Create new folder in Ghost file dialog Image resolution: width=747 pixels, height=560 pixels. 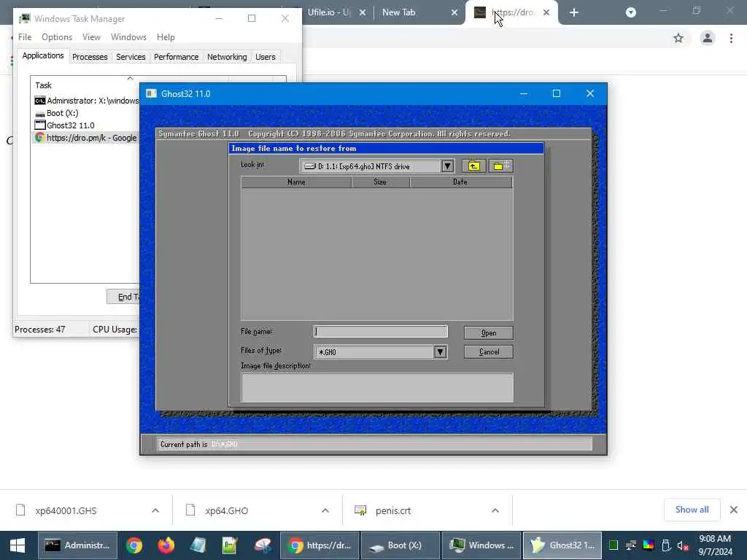click(x=500, y=166)
